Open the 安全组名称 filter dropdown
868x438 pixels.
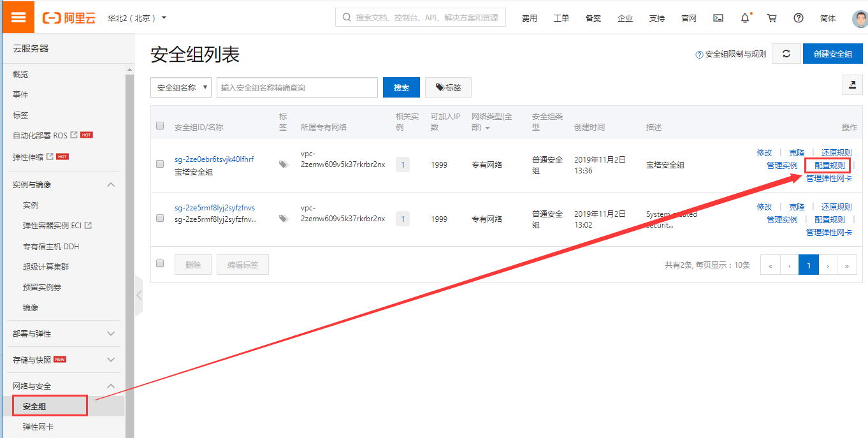click(x=181, y=88)
